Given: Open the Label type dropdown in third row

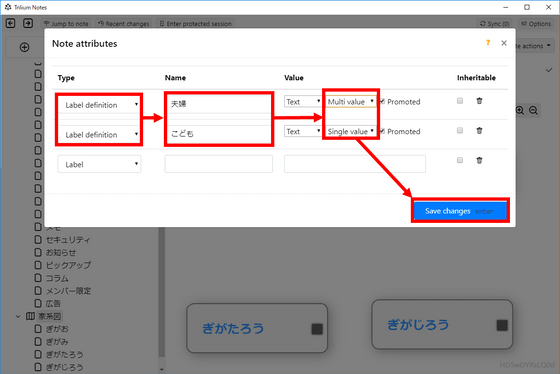Looking at the screenshot, I should (99, 164).
